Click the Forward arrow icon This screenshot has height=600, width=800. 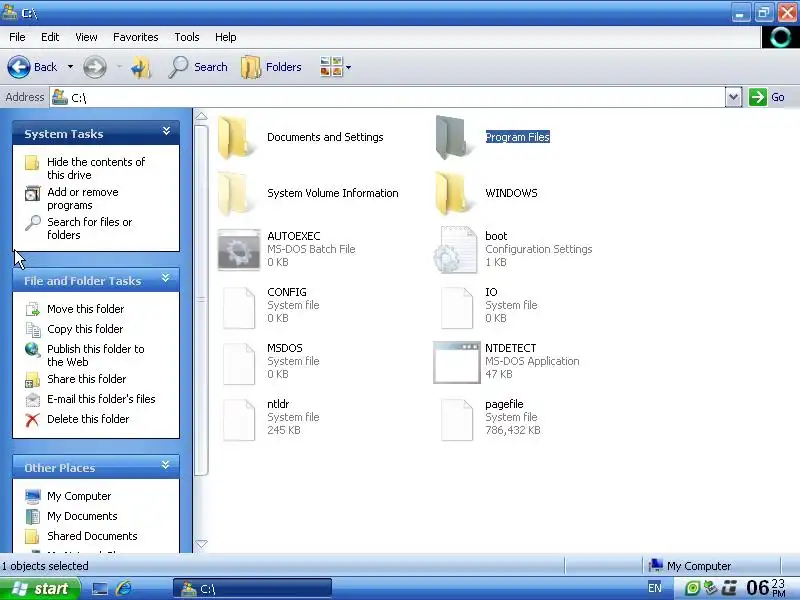95,67
